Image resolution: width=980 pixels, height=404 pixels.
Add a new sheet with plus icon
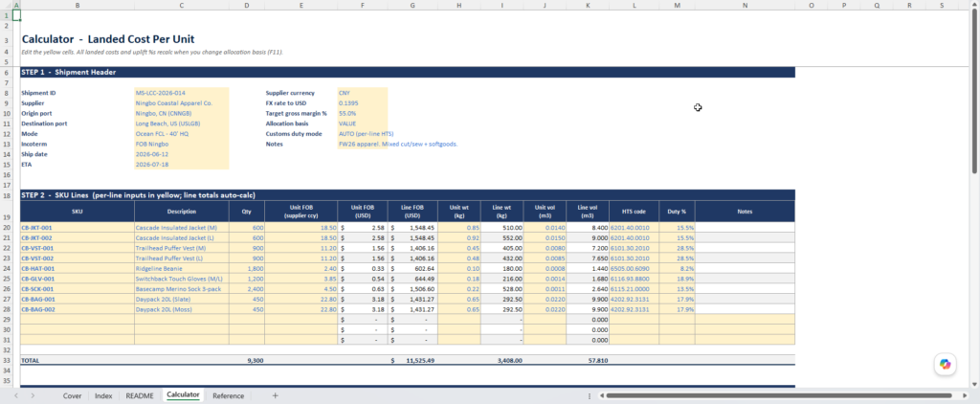(275, 396)
